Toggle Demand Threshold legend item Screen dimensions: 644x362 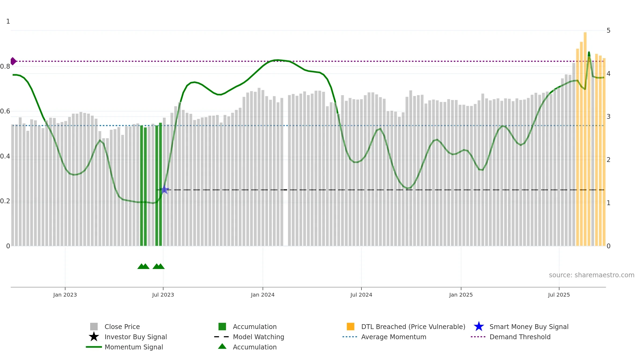coord(520,337)
